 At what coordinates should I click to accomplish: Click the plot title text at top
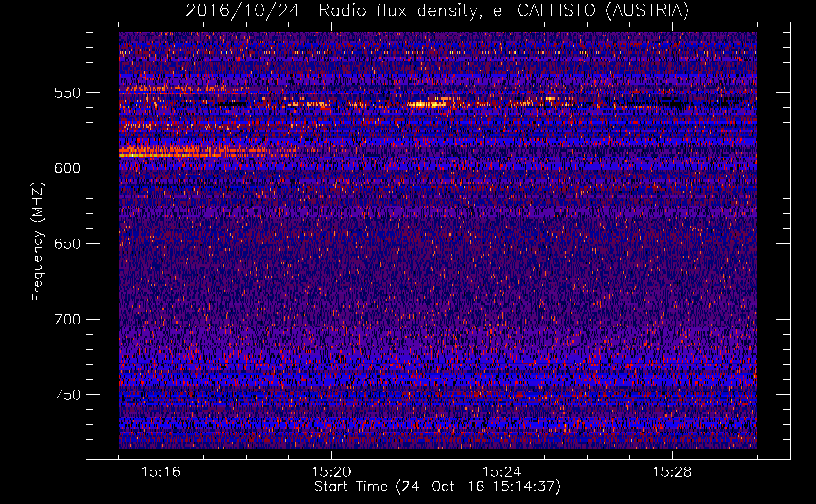437,10
